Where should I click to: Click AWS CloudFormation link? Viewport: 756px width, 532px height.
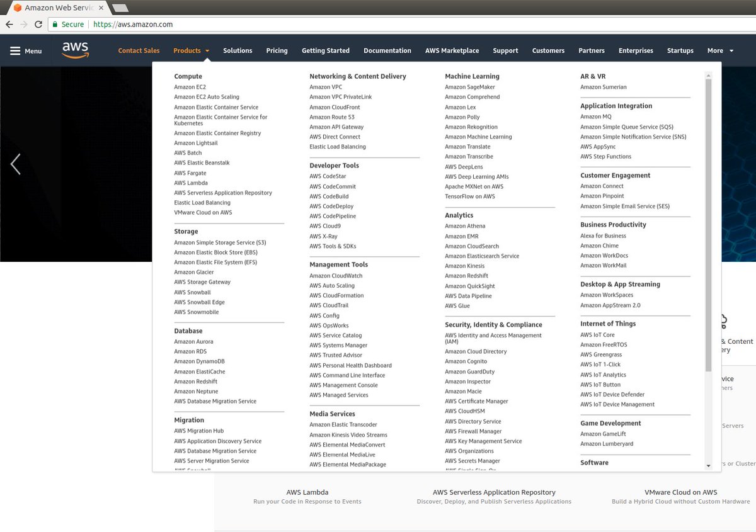[336, 295]
